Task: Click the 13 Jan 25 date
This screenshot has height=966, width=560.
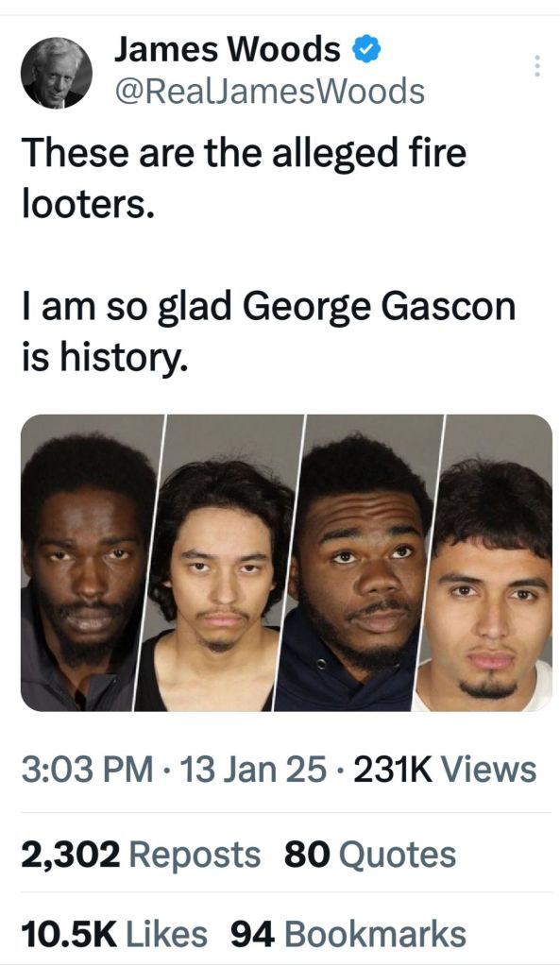Action: pyautogui.click(x=252, y=771)
